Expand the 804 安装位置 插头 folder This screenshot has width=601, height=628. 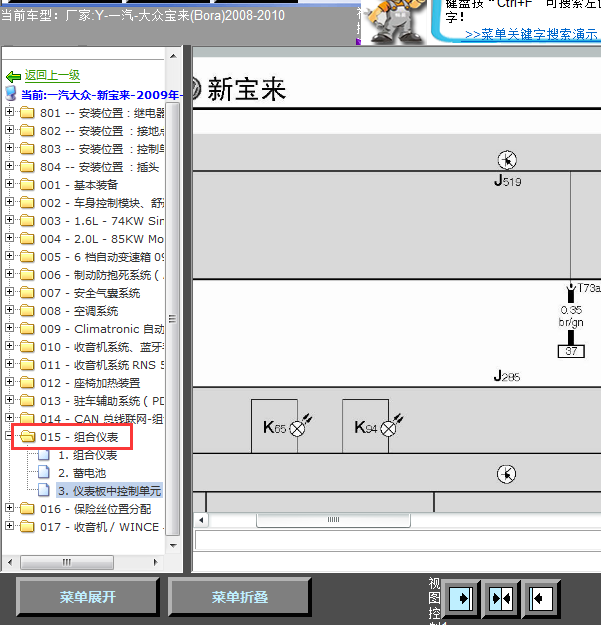click(10, 166)
